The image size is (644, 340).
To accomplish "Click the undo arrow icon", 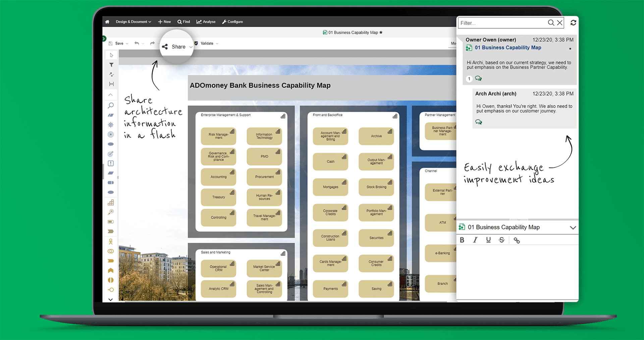I will pyautogui.click(x=137, y=43).
